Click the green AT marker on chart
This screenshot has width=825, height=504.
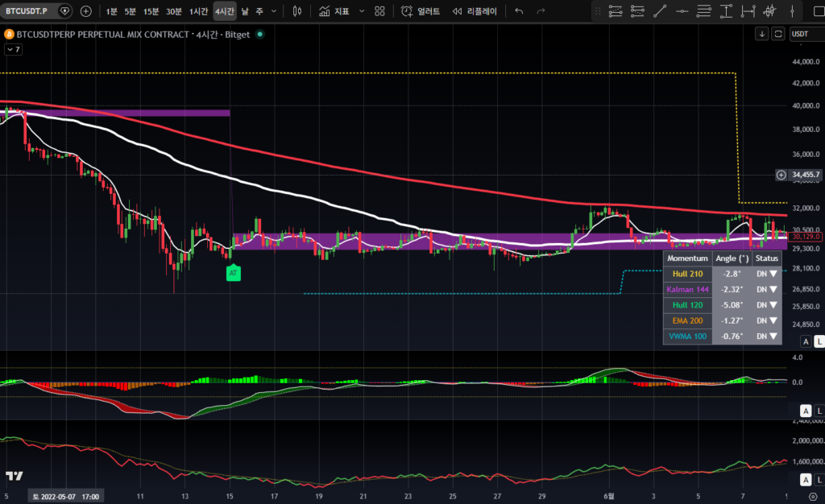233,274
